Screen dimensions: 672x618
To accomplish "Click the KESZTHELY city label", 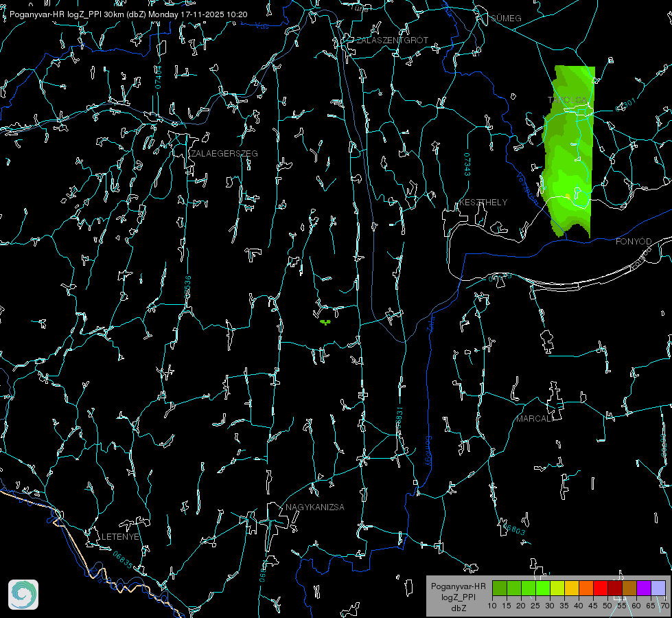I will coord(483,202).
